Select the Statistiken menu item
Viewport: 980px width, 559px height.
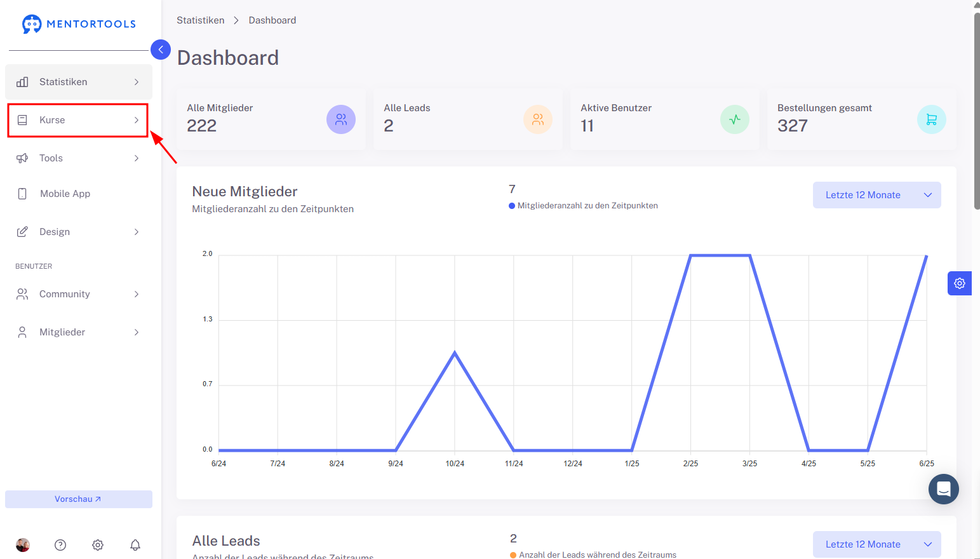(79, 82)
